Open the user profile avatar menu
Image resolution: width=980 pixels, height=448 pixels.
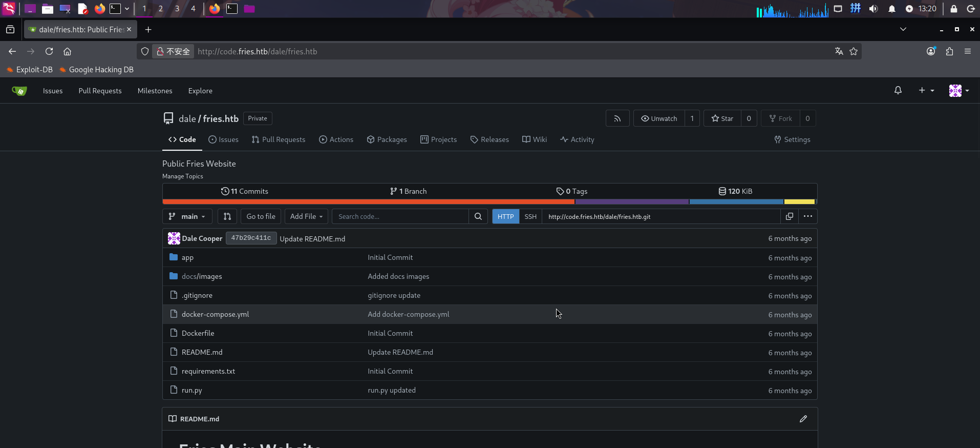[958, 91]
